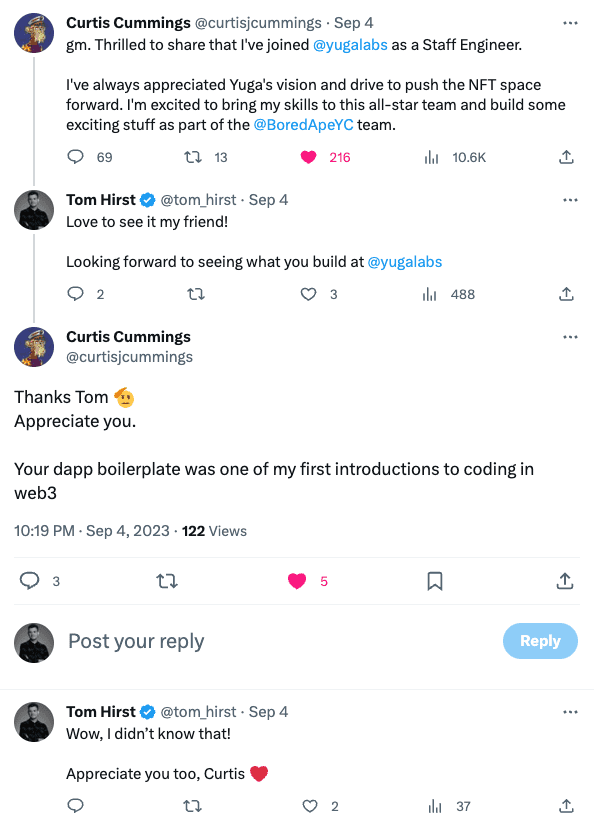Unlike the main tweet with 5 likes
The height and width of the screenshot is (826, 594).
[x=297, y=581]
